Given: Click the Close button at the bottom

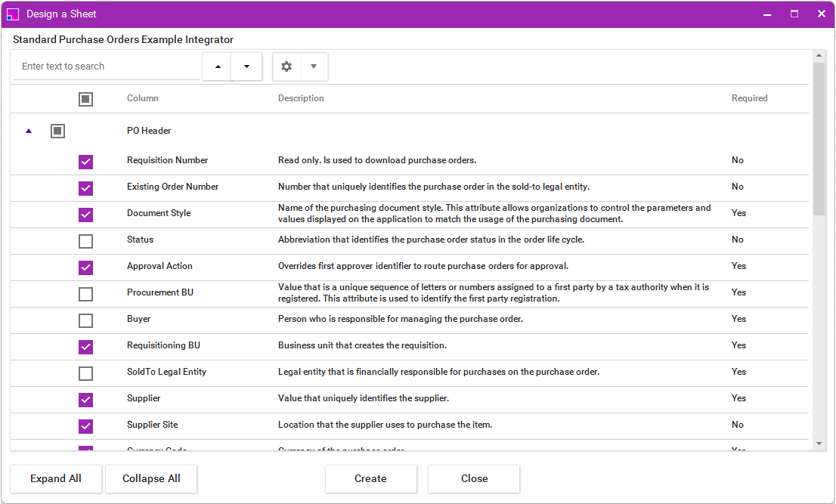Looking at the screenshot, I should (x=474, y=478).
